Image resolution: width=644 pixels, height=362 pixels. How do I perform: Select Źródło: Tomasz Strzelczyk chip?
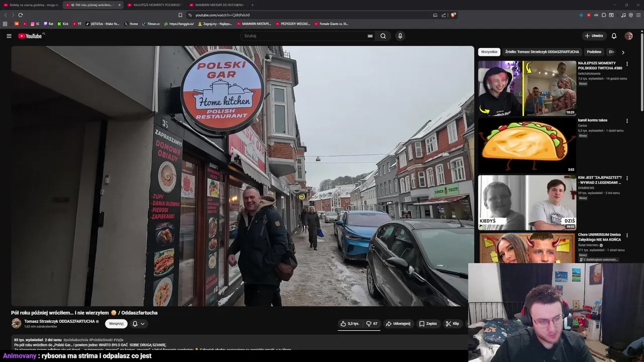click(x=542, y=52)
